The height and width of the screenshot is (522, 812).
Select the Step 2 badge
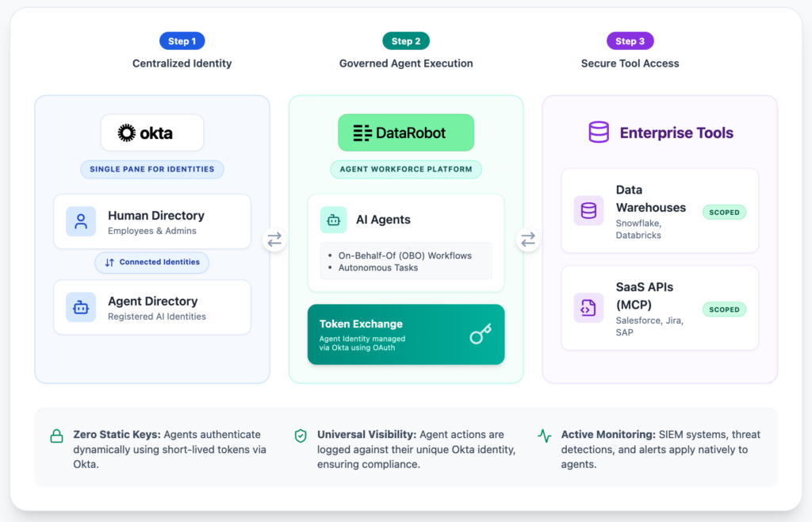click(405, 40)
